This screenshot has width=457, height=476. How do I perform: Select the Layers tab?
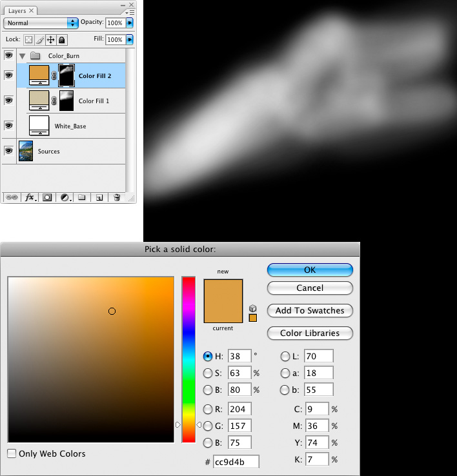[x=17, y=11]
